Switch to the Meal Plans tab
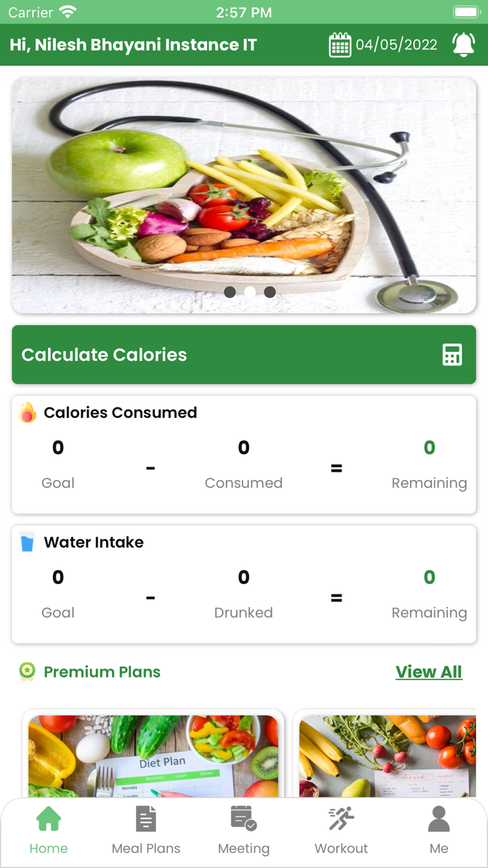The width and height of the screenshot is (488, 868). coord(146,830)
